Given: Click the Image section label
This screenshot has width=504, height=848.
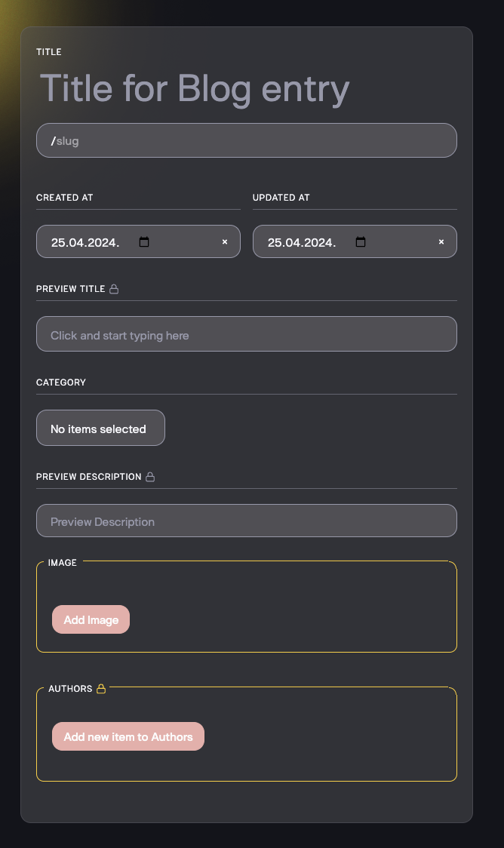Looking at the screenshot, I should click(63, 563).
